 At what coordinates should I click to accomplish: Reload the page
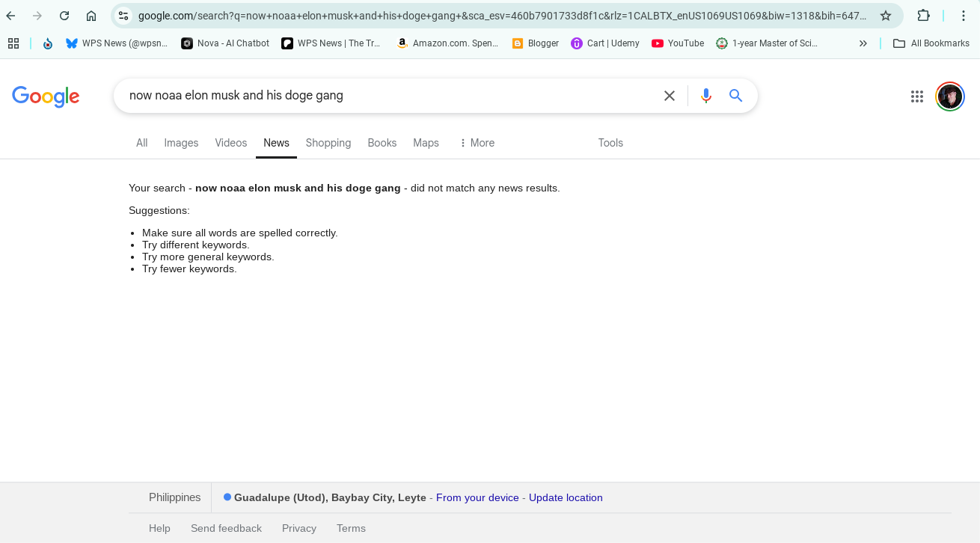tap(64, 16)
